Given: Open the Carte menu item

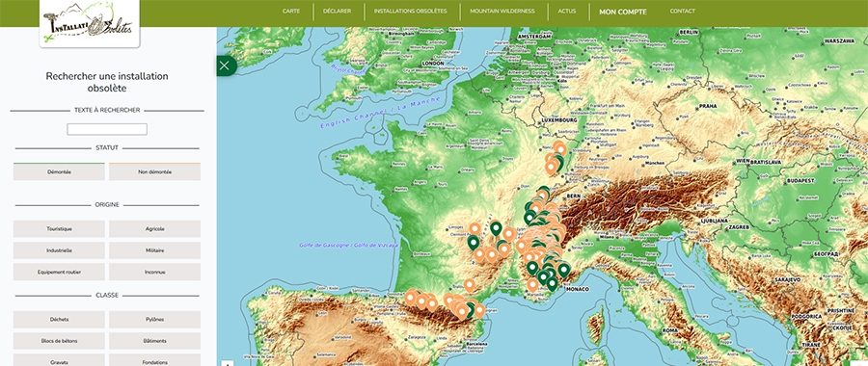Looking at the screenshot, I should [x=291, y=11].
